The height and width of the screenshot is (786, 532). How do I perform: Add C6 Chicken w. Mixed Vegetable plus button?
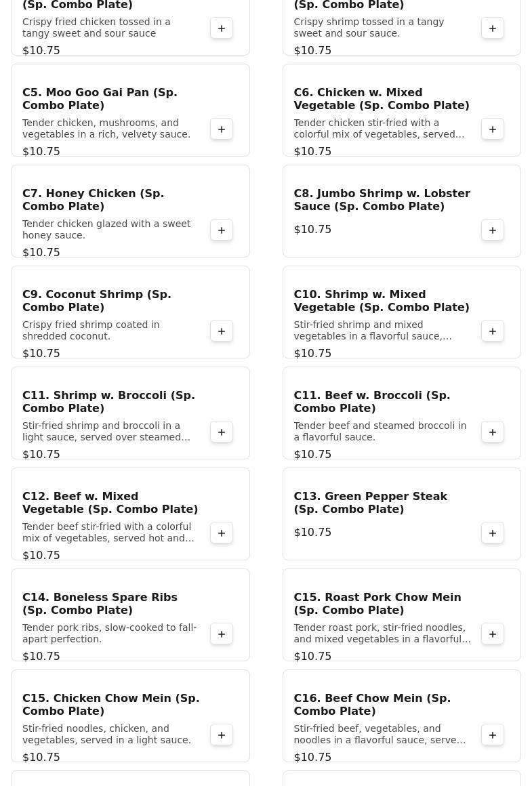[x=493, y=129]
